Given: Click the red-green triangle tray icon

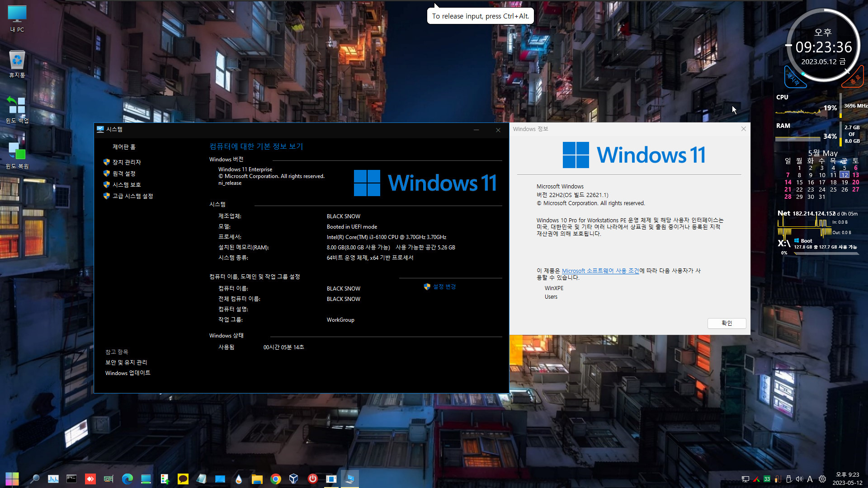Looking at the screenshot, I should coord(756,479).
